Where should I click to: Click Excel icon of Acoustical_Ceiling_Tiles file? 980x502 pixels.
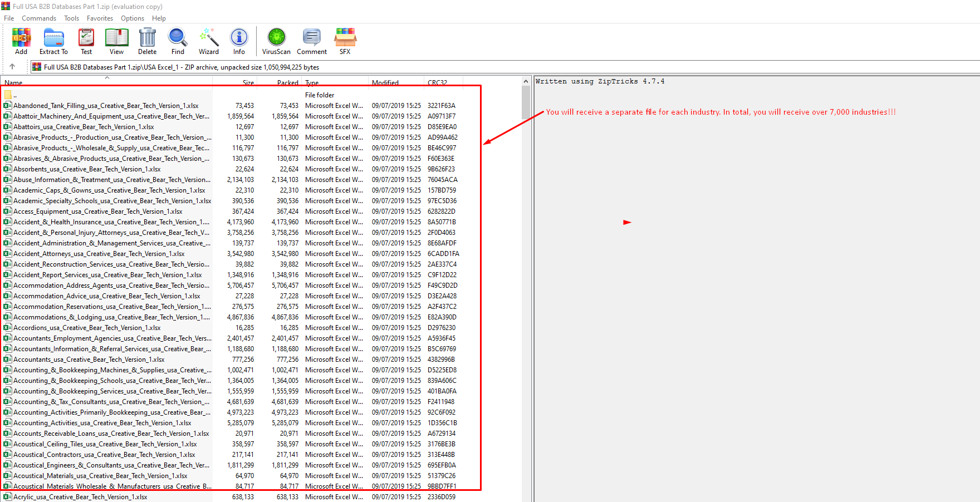coord(8,444)
